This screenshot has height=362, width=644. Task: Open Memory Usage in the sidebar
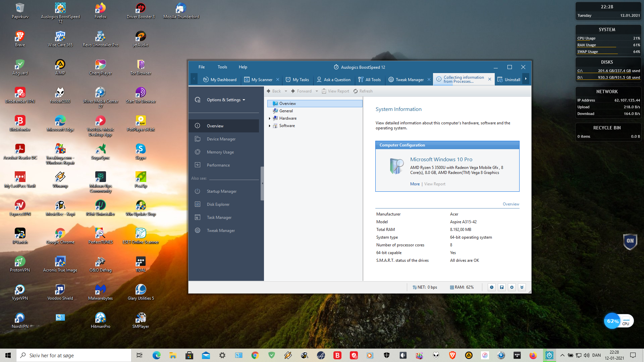tap(220, 152)
